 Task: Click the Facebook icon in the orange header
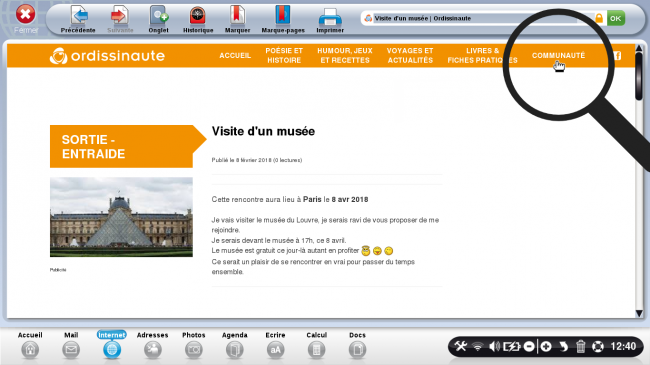coord(617,56)
